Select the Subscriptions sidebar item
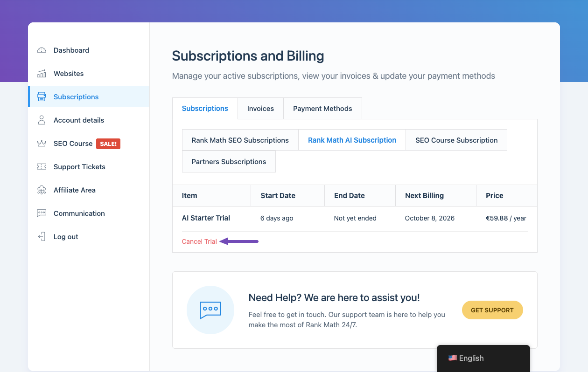Screen dimensions: 588x372 pos(89,96)
